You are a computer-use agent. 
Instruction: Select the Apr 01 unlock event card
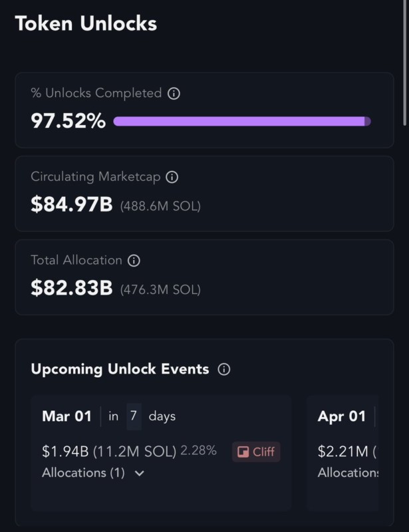(342, 452)
